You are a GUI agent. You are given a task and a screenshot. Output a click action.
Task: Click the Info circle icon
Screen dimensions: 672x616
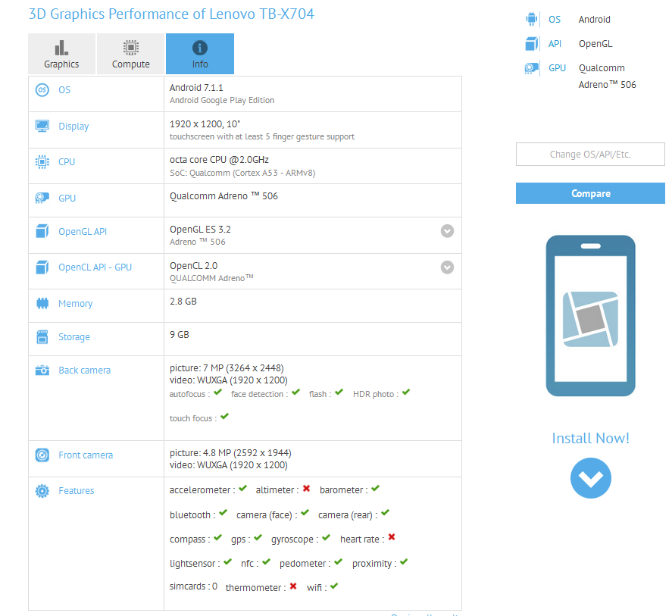click(200, 48)
